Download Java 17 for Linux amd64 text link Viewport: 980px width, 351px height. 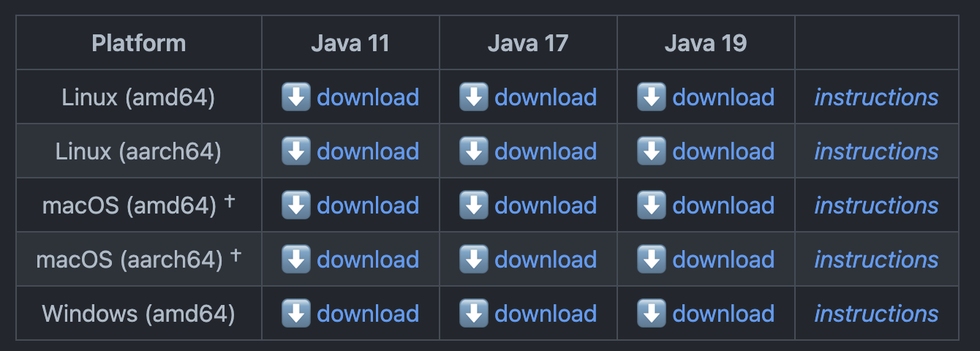pyautogui.click(x=546, y=97)
